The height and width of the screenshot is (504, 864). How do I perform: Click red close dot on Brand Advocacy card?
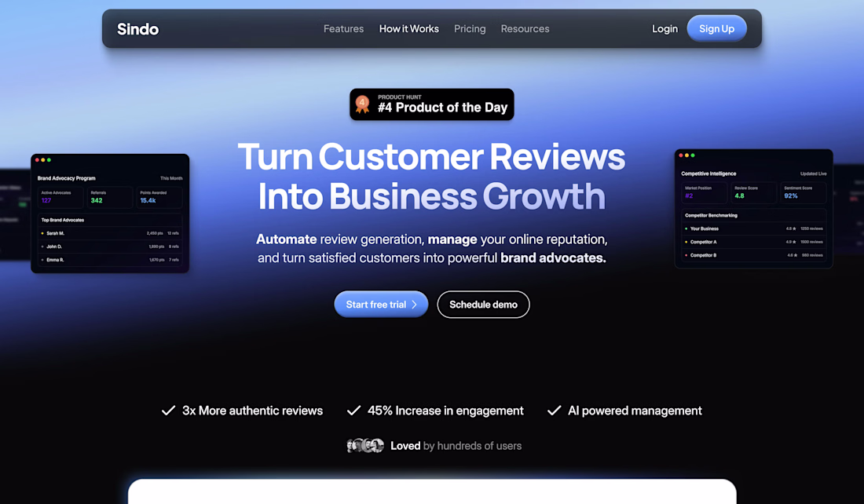[37, 159]
